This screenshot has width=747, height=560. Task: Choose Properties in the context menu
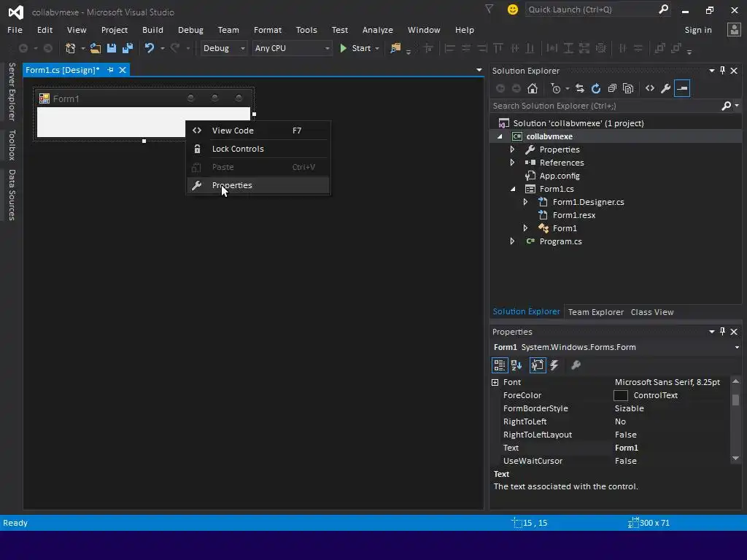tap(258, 185)
